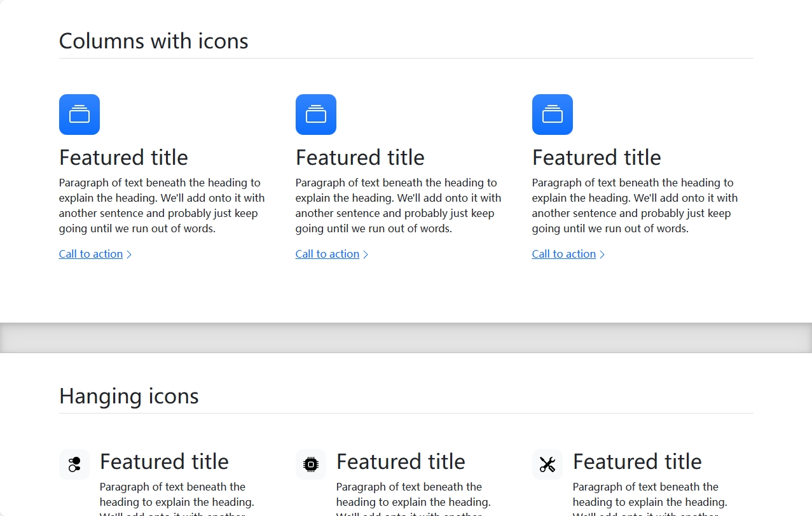Click the Featured title beside the CPU chip icon
The height and width of the screenshot is (516, 812).
click(401, 461)
